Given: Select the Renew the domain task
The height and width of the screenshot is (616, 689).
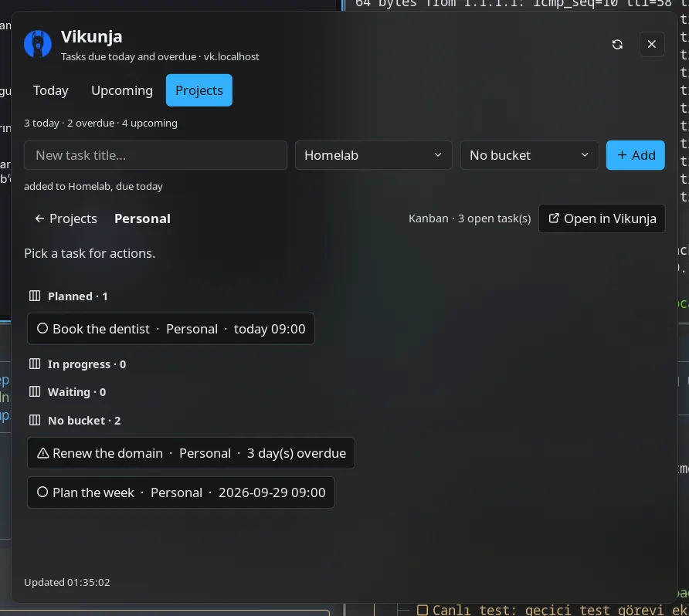Looking at the screenshot, I should pos(191,453).
